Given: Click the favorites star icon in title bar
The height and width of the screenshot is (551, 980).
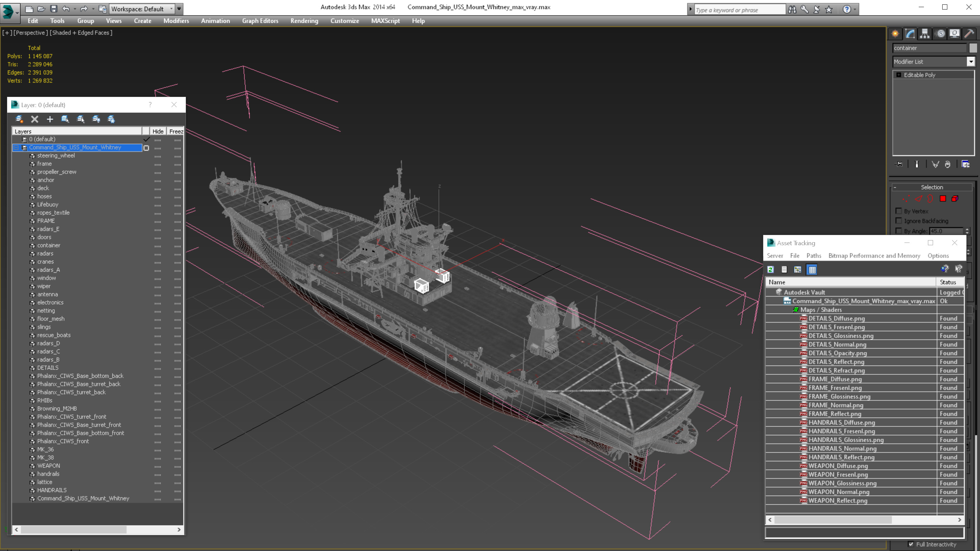Looking at the screenshot, I should click(x=829, y=10).
